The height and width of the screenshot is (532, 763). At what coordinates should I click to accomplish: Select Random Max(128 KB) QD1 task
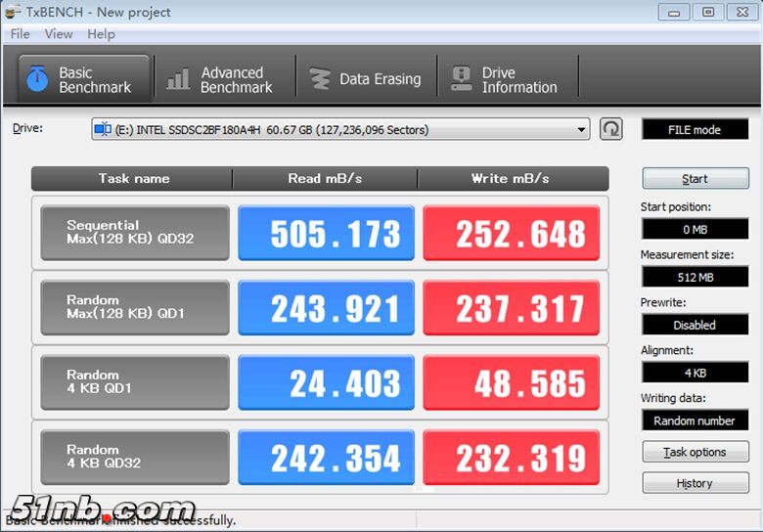click(135, 307)
